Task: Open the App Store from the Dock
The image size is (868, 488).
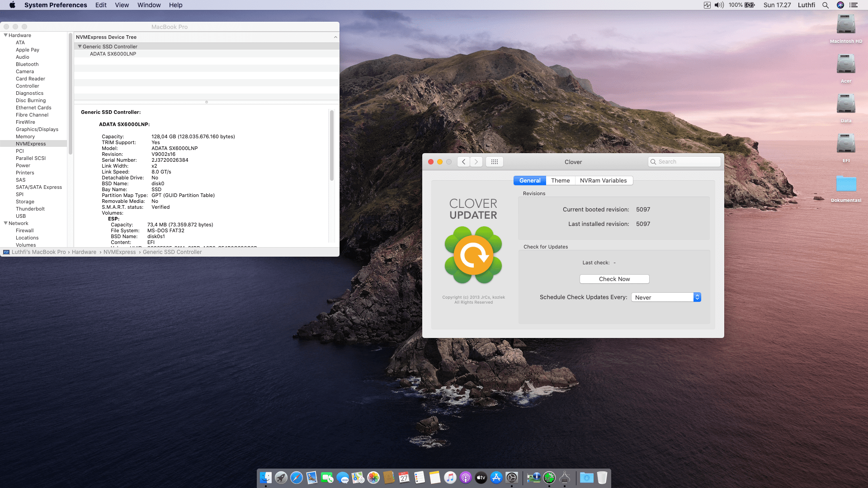Action: [x=496, y=478]
